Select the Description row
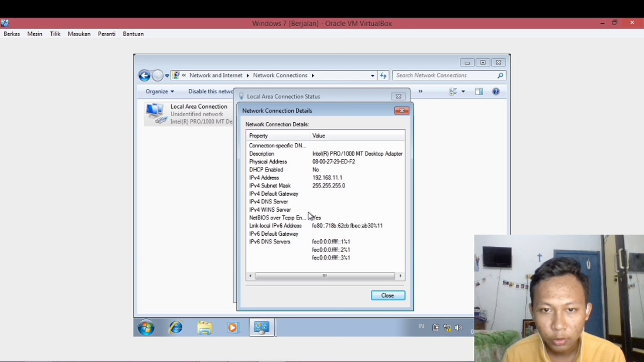644x362 pixels. [325, 154]
